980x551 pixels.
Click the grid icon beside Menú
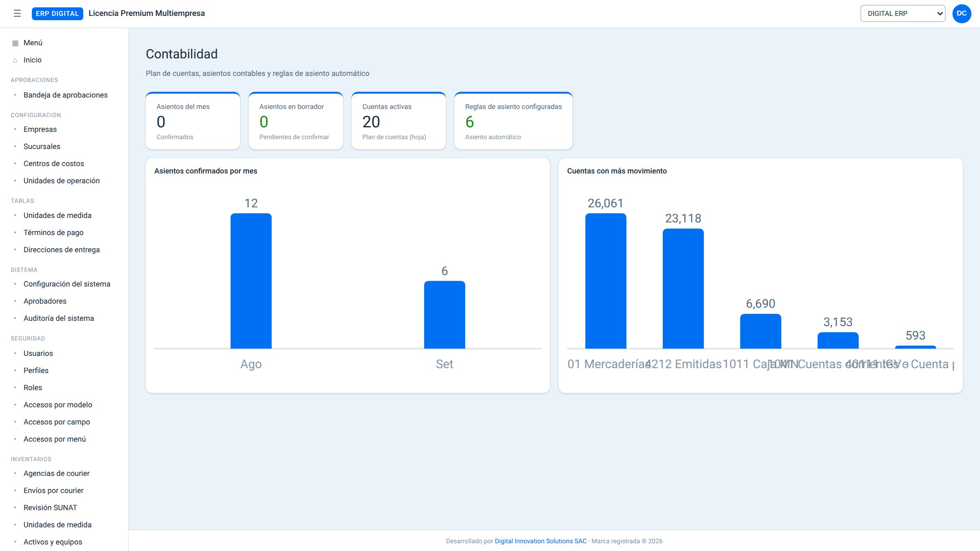pos(15,43)
